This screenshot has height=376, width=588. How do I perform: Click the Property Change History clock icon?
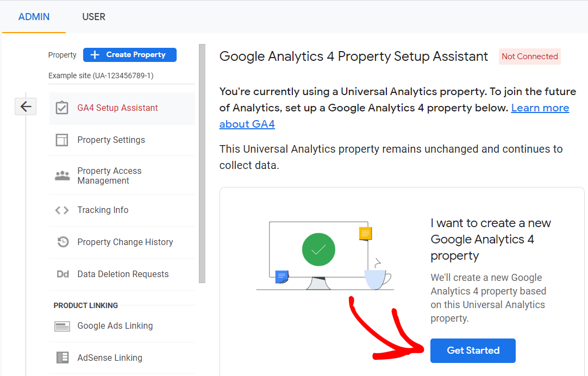click(x=63, y=242)
